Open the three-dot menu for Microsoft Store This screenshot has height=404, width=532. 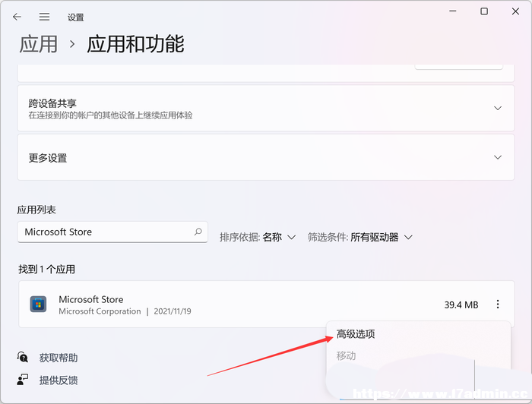click(497, 304)
